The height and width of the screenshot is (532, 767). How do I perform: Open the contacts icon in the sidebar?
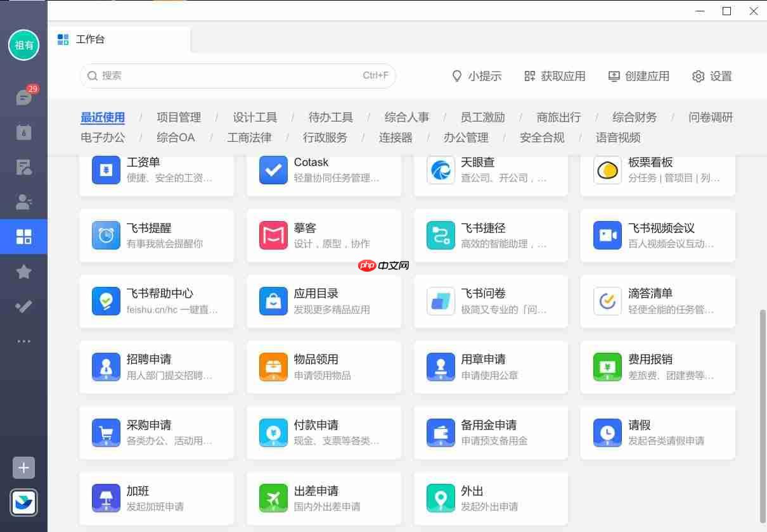click(x=23, y=201)
